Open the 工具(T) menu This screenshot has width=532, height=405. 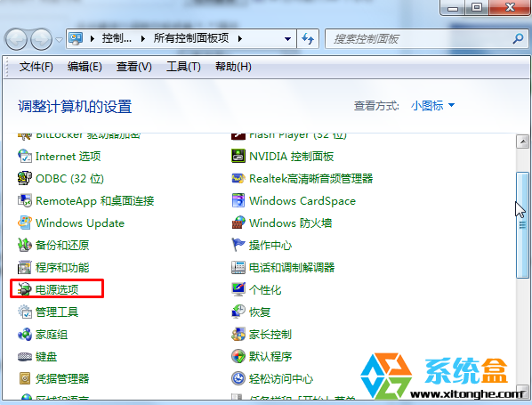183,67
